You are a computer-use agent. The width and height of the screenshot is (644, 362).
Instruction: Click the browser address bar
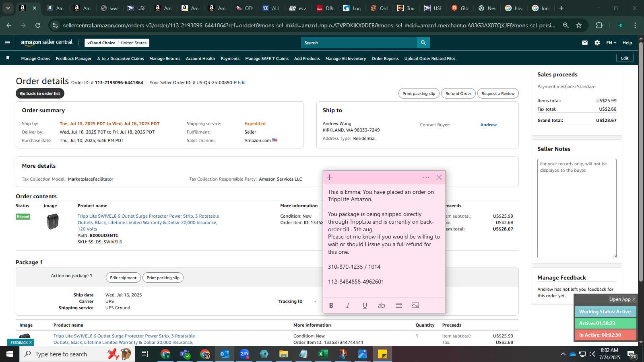tap(309, 25)
